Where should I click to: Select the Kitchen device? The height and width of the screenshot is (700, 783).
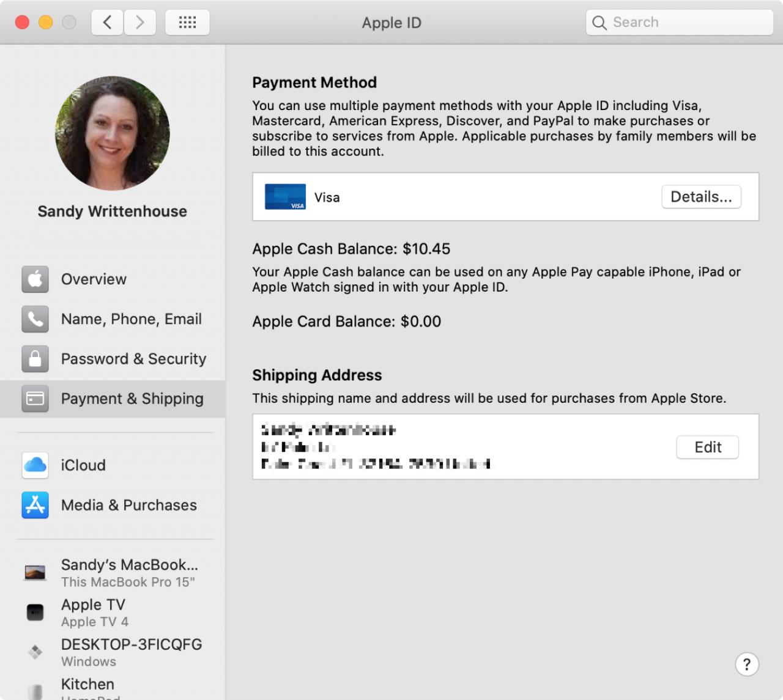pos(113,688)
